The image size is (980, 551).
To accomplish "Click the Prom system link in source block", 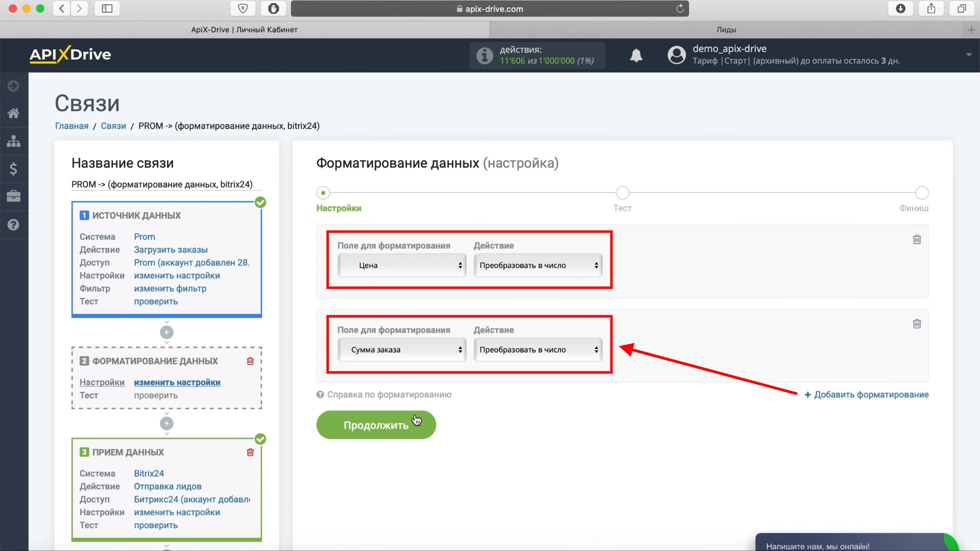I will 144,237.
